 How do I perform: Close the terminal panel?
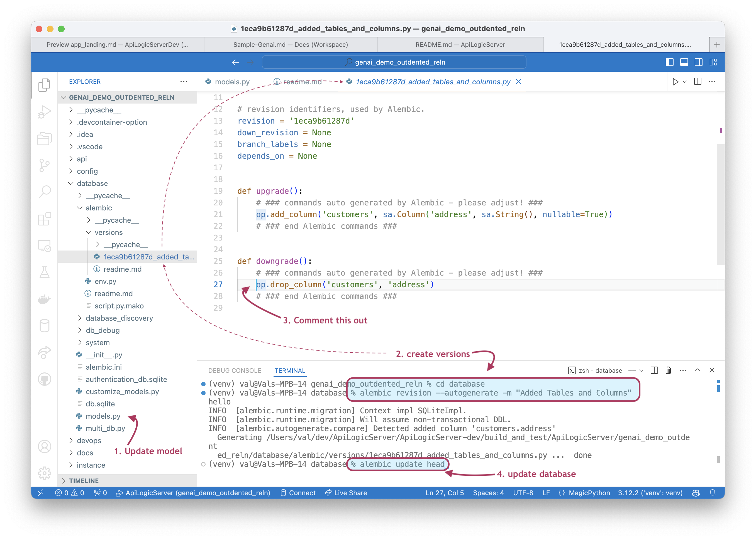pyautogui.click(x=712, y=370)
